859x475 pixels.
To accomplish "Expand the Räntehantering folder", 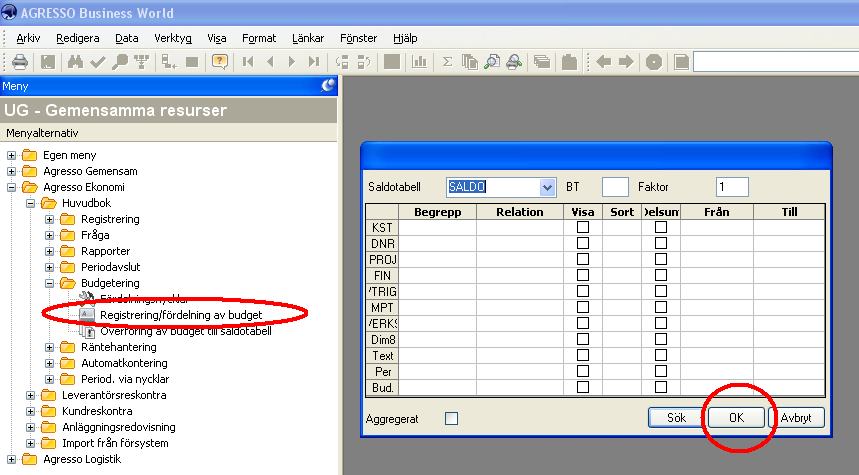I will (x=49, y=347).
